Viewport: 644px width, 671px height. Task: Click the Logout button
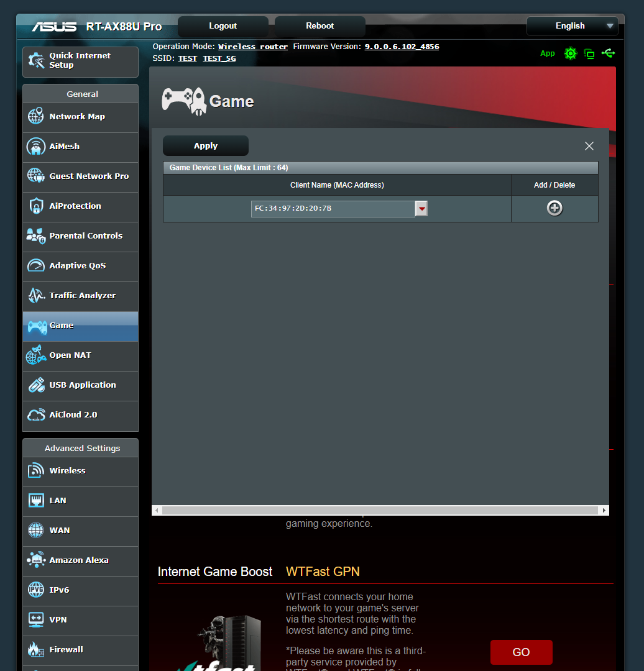tap(223, 26)
